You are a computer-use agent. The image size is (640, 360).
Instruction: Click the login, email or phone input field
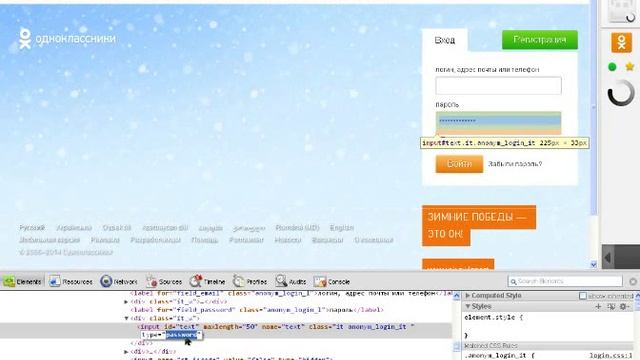click(498, 86)
